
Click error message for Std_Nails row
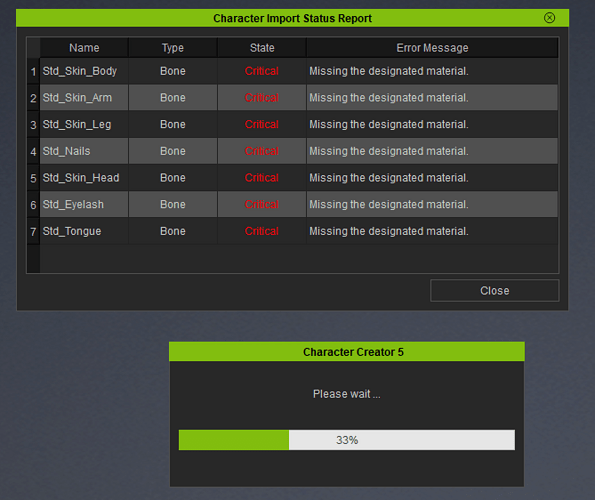tap(432, 151)
